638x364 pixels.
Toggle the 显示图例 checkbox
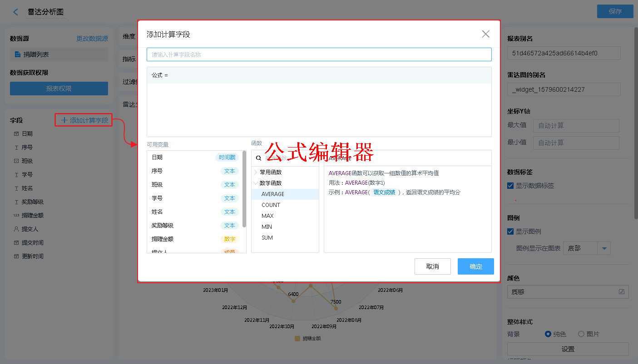tap(510, 231)
